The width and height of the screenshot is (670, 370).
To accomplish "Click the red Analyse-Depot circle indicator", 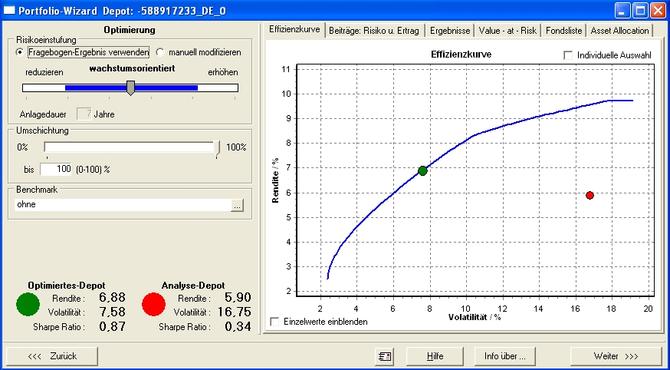I will [153, 304].
